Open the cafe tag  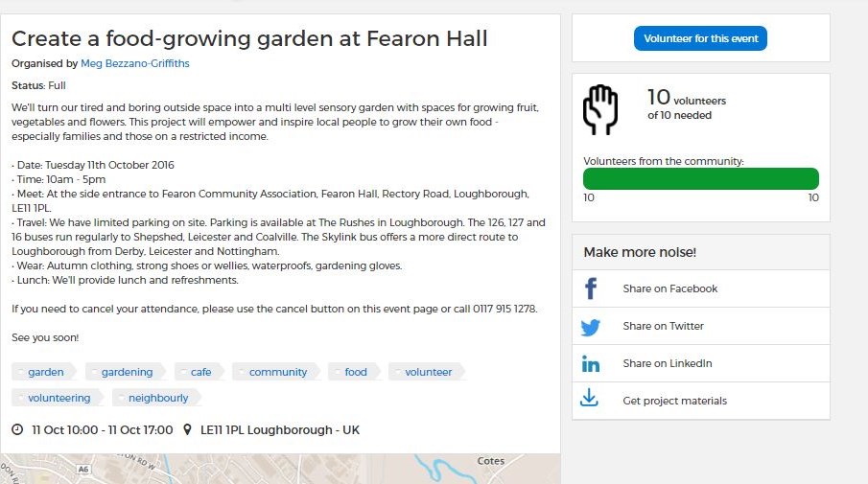coord(199,372)
